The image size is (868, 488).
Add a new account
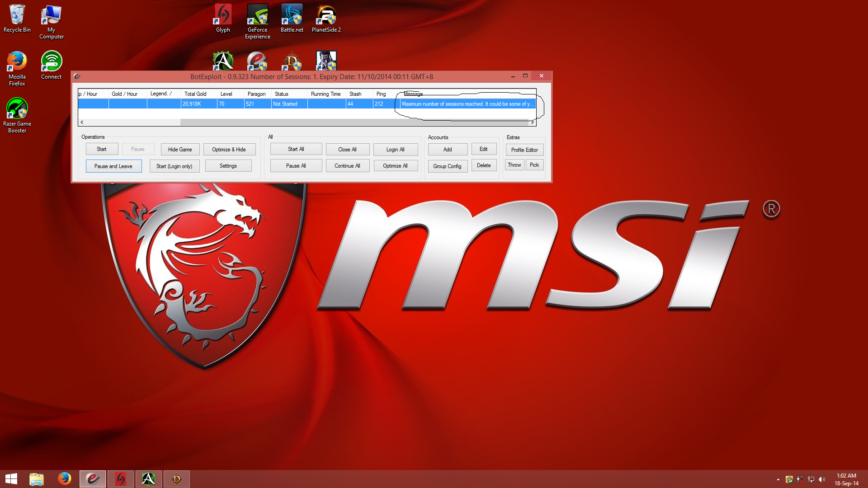tap(448, 150)
